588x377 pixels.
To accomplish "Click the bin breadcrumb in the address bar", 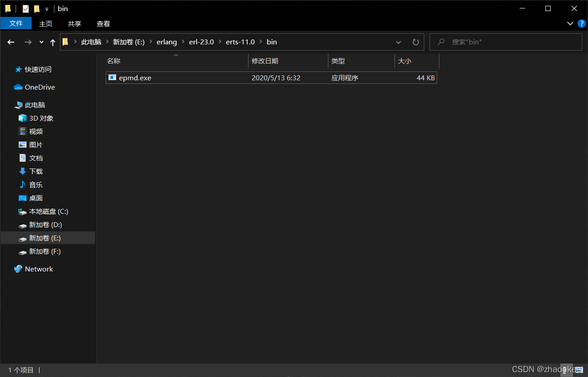I will 272,42.
